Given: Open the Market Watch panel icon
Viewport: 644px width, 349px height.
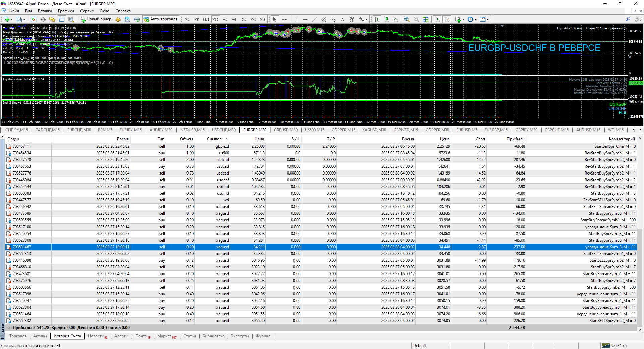Looking at the screenshot, I should tap(33, 19).
